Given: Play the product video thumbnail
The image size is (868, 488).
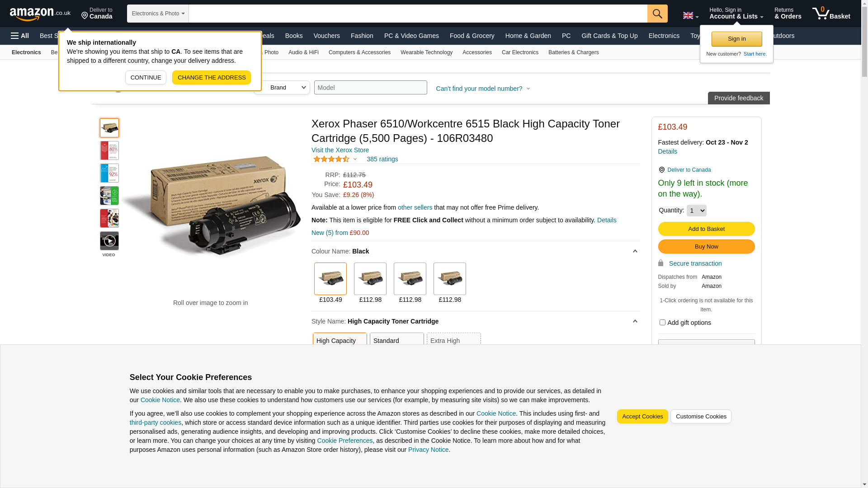Looking at the screenshot, I should click(x=109, y=241).
